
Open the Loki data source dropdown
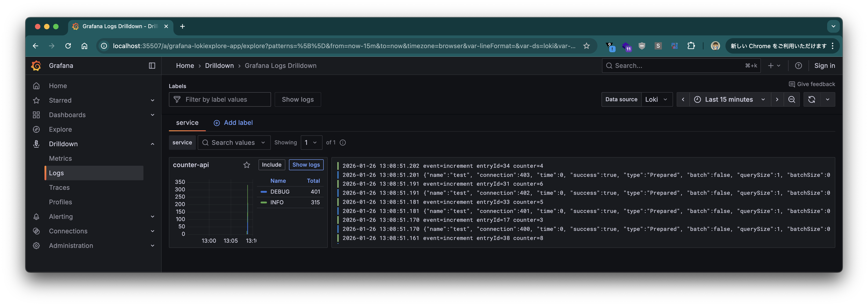click(656, 99)
